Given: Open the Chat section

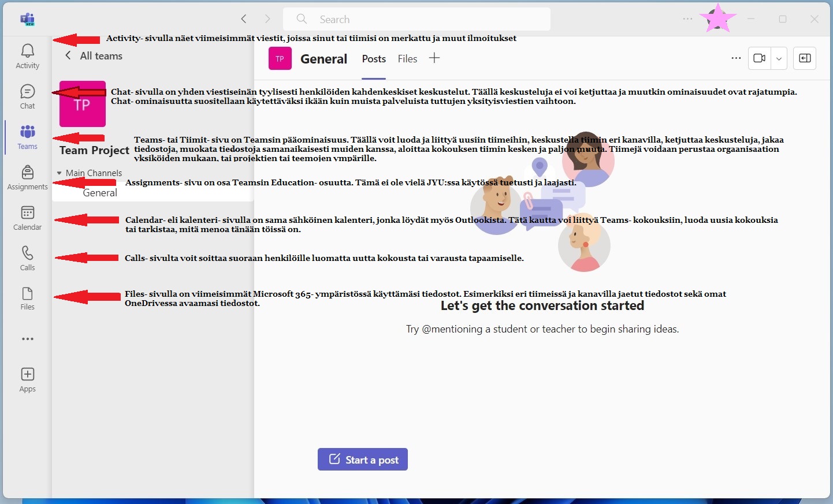Looking at the screenshot, I should (x=27, y=96).
